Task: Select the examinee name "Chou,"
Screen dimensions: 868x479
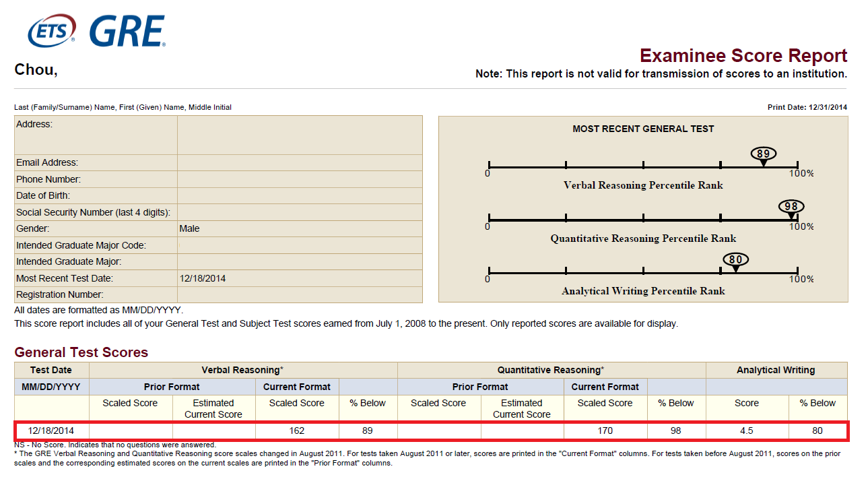Action: point(36,69)
